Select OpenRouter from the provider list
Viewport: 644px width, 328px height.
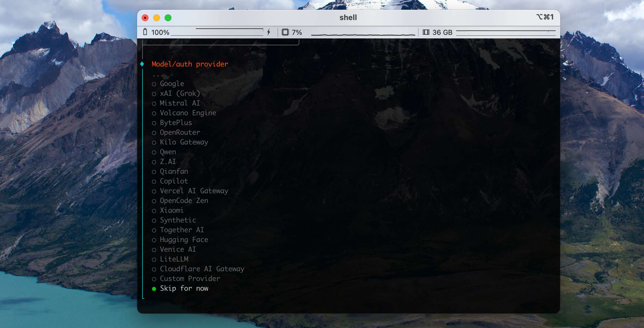click(180, 132)
